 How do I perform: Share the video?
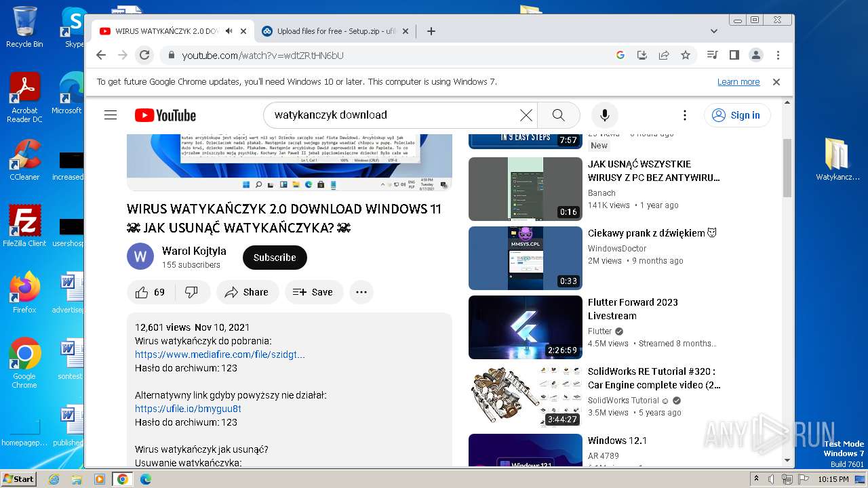248,292
